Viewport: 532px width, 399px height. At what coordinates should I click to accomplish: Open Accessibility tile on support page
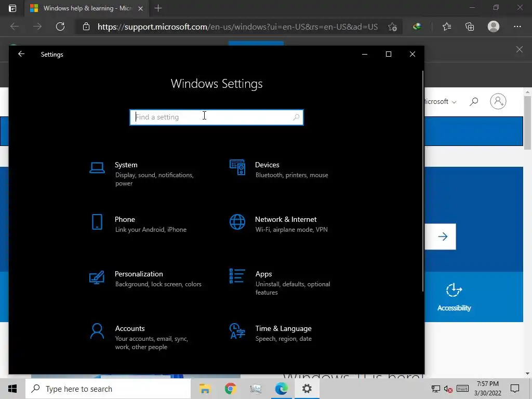point(454,297)
